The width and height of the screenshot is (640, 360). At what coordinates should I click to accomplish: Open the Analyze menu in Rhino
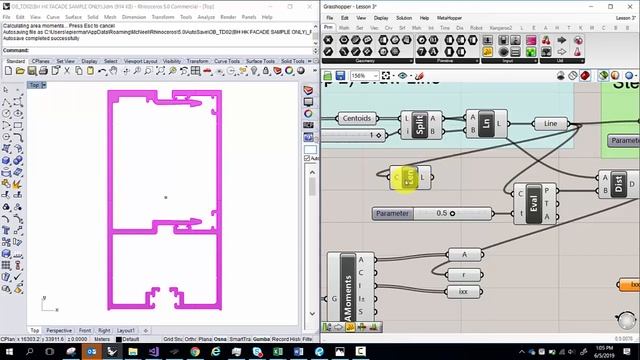tap(206, 17)
